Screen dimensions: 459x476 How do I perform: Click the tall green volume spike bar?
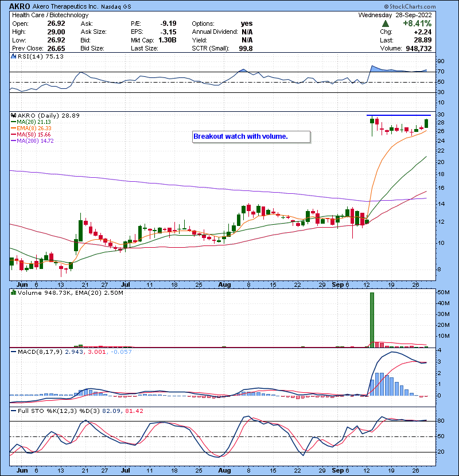click(372, 320)
